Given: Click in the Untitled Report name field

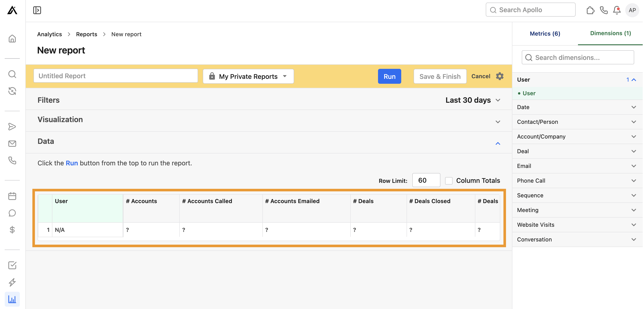Looking at the screenshot, I should pyautogui.click(x=115, y=76).
